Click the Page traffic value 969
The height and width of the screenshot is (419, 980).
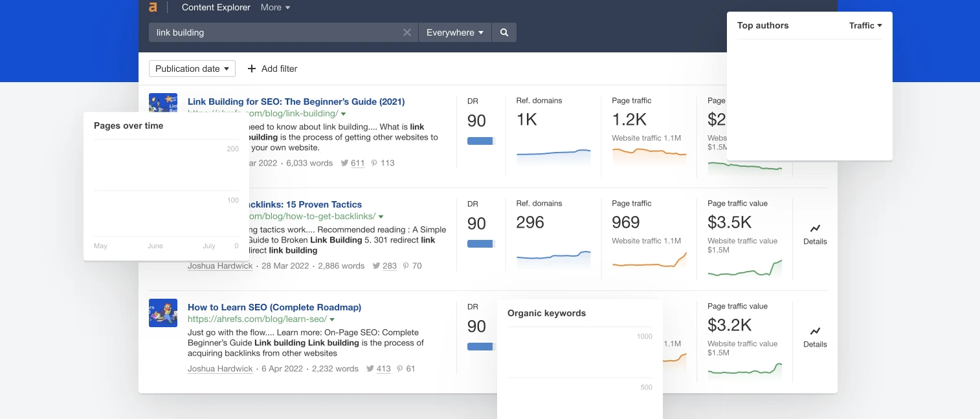[626, 222]
